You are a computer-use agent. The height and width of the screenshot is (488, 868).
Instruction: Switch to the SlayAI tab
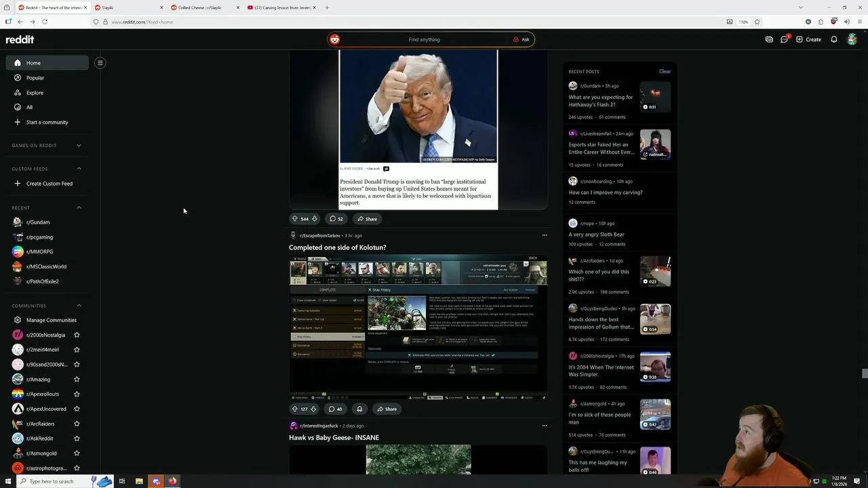pyautogui.click(x=128, y=7)
